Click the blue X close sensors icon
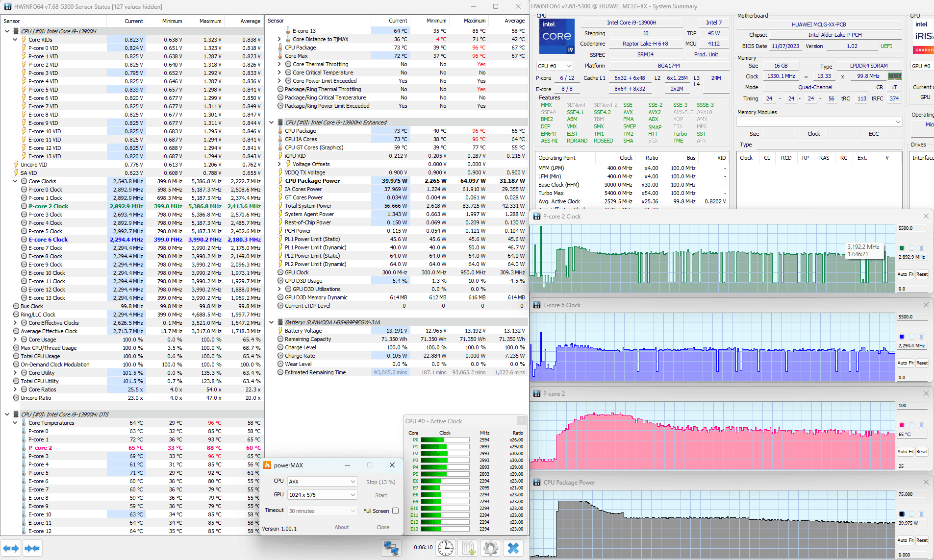 click(513, 548)
